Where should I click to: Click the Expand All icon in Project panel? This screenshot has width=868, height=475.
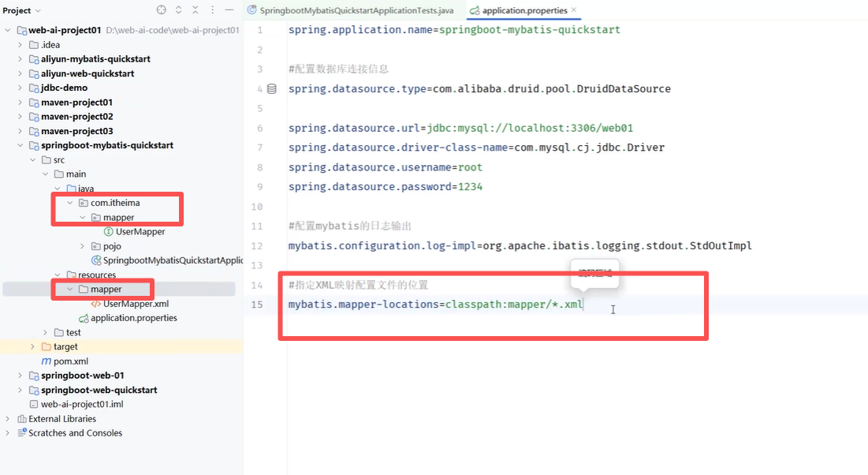pyautogui.click(x=179, y=10)
